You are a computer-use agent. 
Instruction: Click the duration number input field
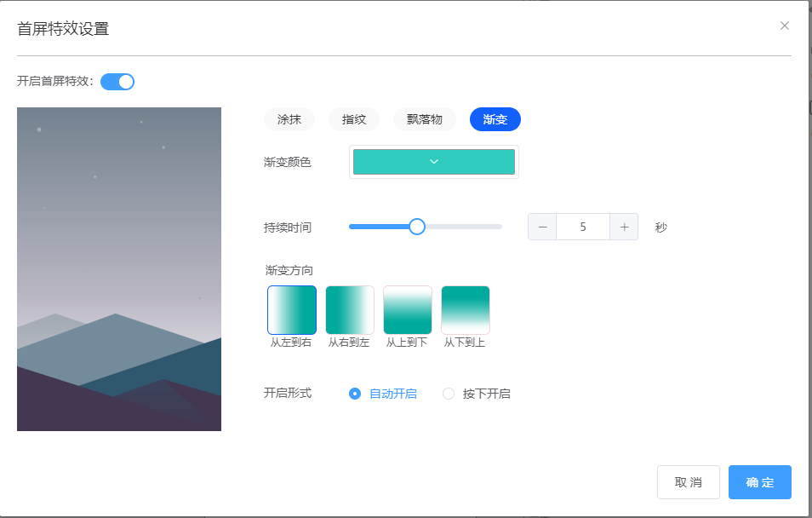583,227
